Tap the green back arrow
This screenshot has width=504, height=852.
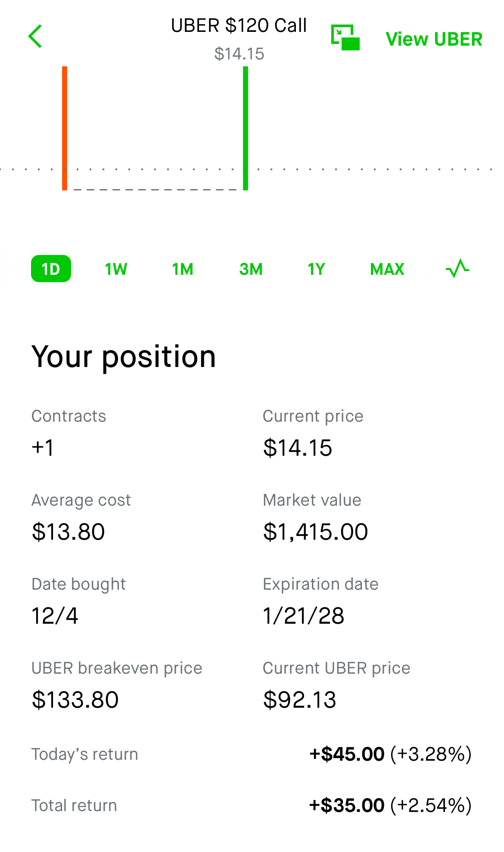[x=35, y=36]
